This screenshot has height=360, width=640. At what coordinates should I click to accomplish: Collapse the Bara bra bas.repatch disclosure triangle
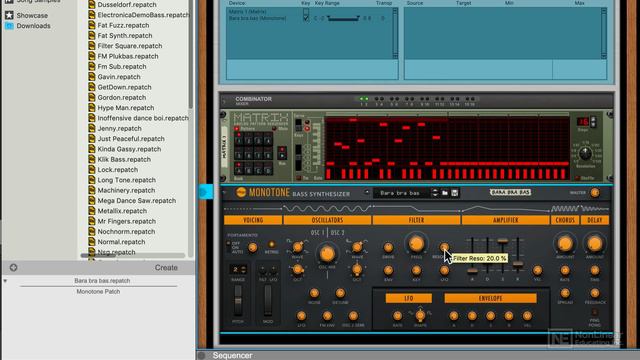[x=5, y=281]
